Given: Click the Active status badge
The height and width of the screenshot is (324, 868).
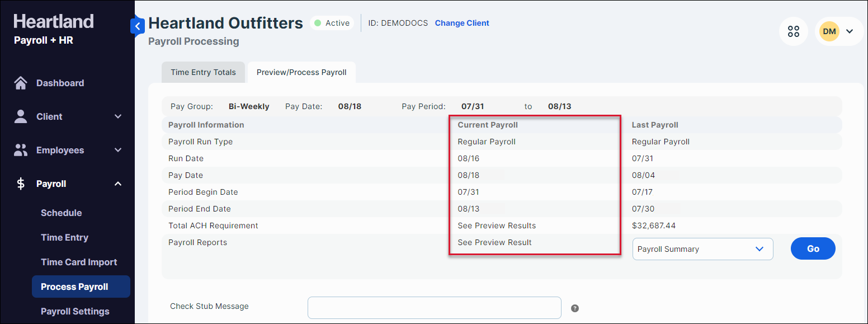Looking at the screenshot, I should pos(332,23).
